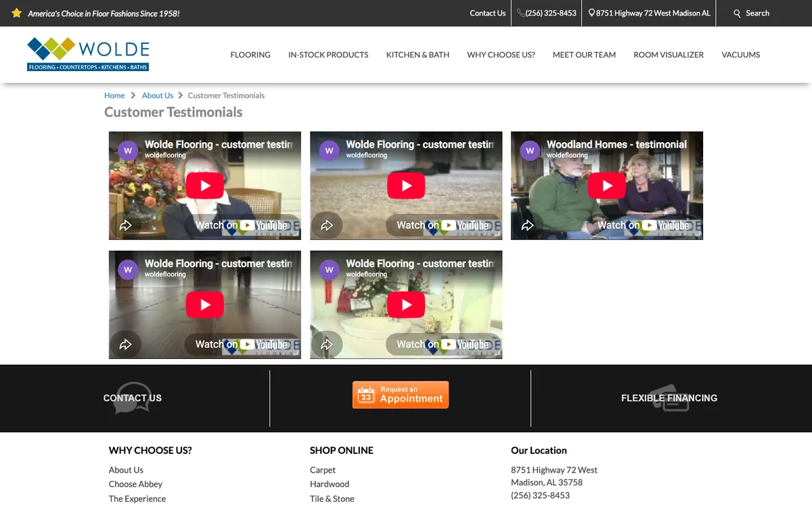The image size is (812, 508).
Task: Open About Us in the footer list
Action: click(126, 470)
